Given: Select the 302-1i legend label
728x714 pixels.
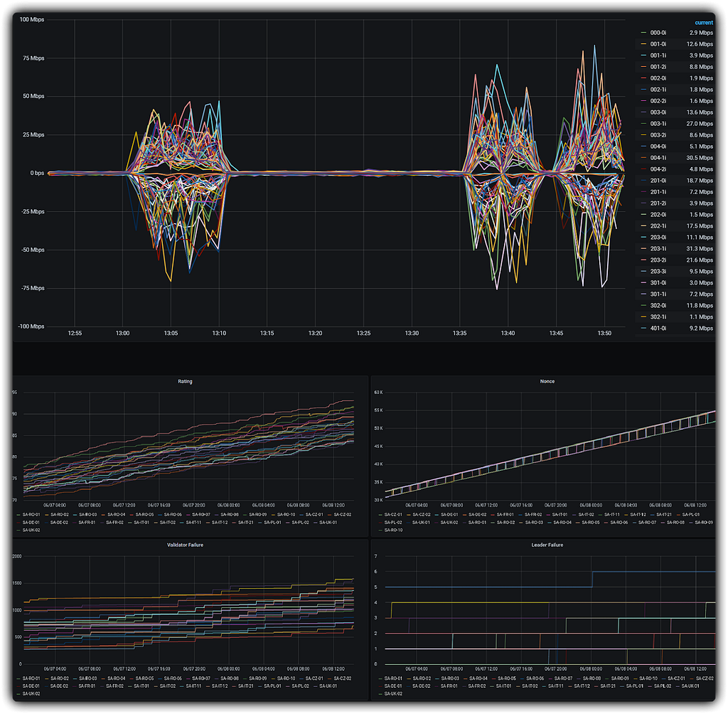Looking at the screenshot, I should pyautogui.click(x=658, y=316).
